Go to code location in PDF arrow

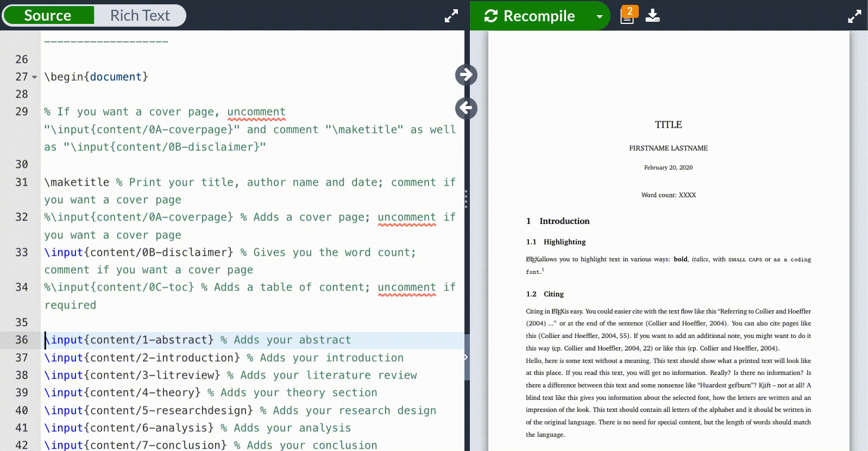pos(466,75)
